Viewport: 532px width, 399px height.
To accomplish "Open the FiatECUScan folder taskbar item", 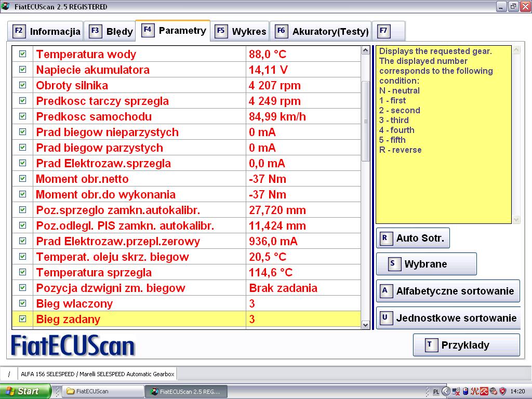I will pyautogui.click(x=103, y=391).
